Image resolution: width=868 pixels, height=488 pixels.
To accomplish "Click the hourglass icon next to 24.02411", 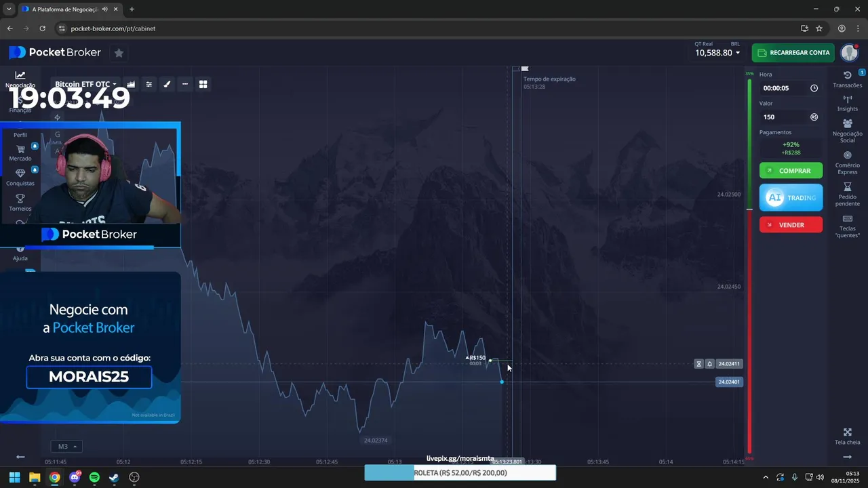I will (x=698, y=364).
